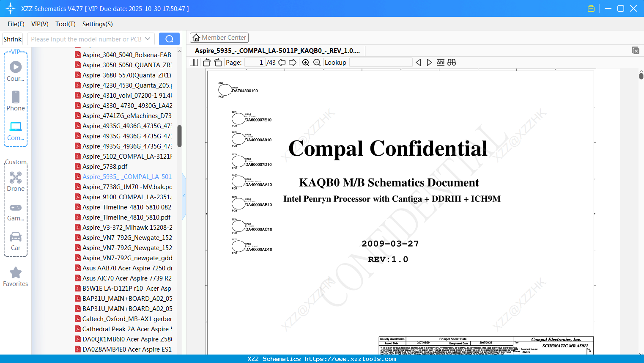The width and height of the screenshot is (644, 363).
Task: Zoom out of the schematic
Action: (x=317, y=62)
